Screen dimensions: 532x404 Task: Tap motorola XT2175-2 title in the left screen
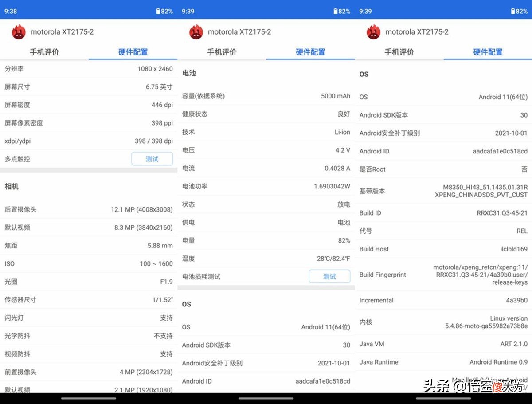click(x=62, y=32)
